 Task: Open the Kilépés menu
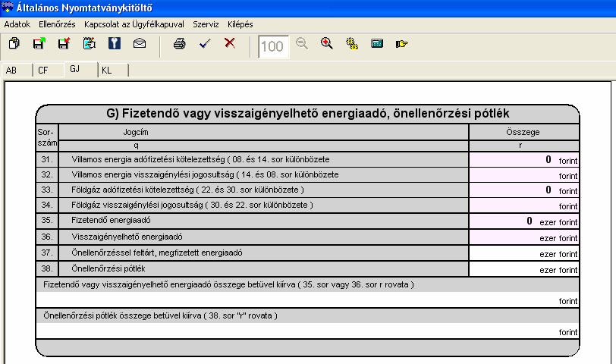(x=240, y=24)
